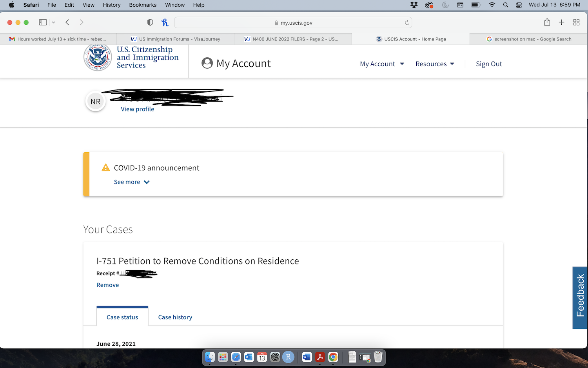The height and width of the screenshot is (368, 588).
Task: Open the View menu
Action: [89, 5]
